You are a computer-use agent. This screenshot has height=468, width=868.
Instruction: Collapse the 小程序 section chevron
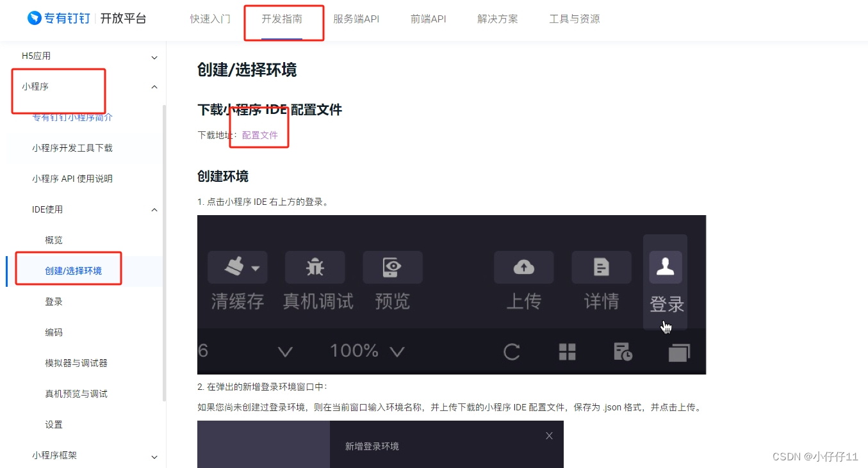coord(154,87)
